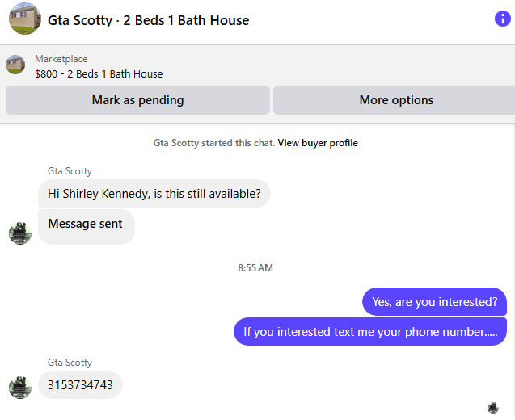Click the seen-receipt avatar at bottom right
515x420 pixels.
click(493, 408)
